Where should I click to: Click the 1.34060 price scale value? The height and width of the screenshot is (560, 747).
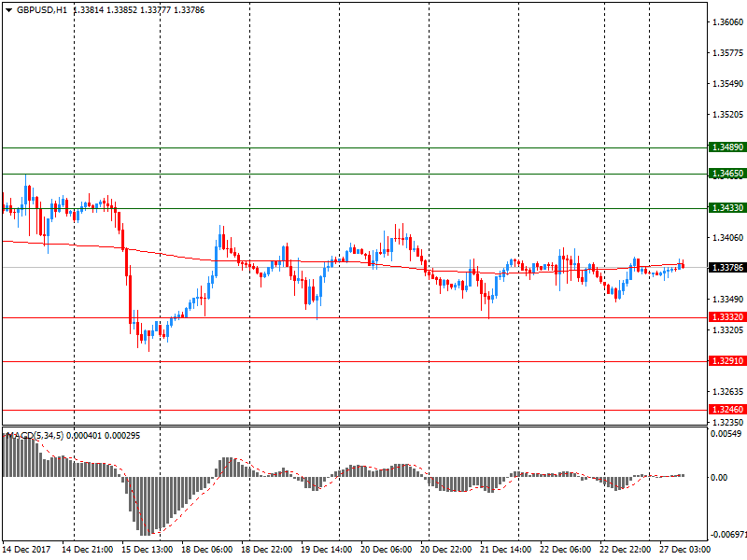(x=726, y=238)
